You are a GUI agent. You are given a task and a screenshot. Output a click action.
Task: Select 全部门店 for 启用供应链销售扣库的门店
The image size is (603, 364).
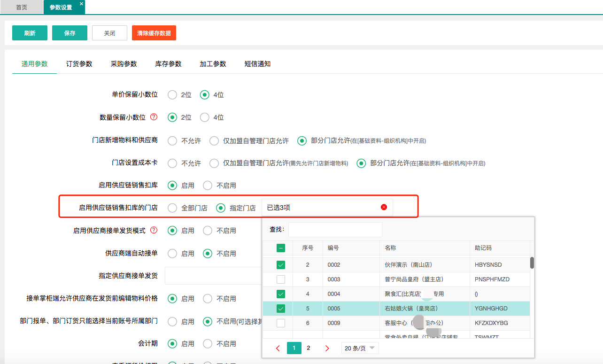(172, 208)
